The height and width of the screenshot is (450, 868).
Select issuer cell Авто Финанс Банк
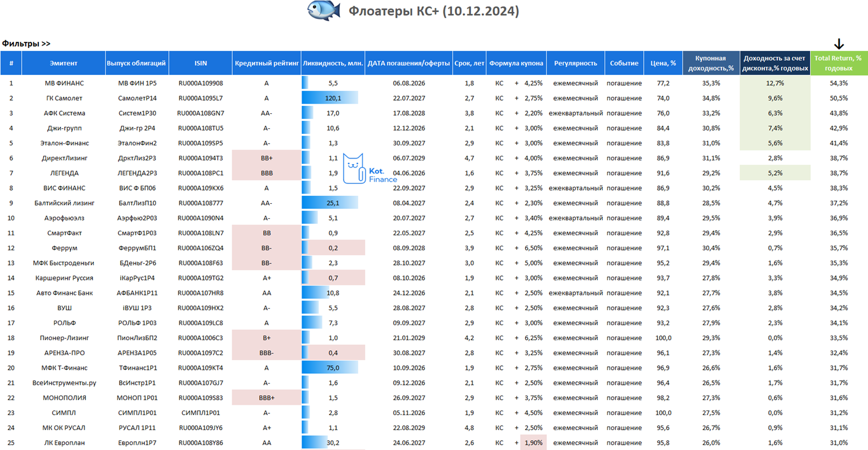[x=64, y=293]
